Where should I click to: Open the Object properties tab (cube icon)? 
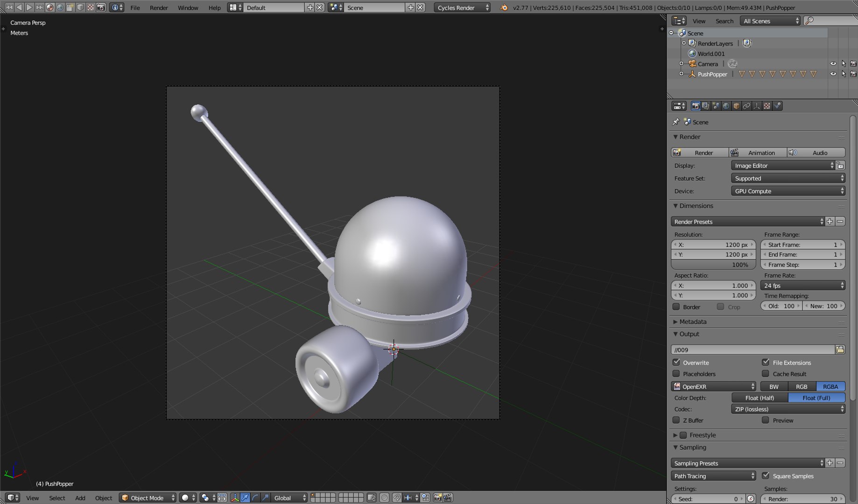click(736, 106)
